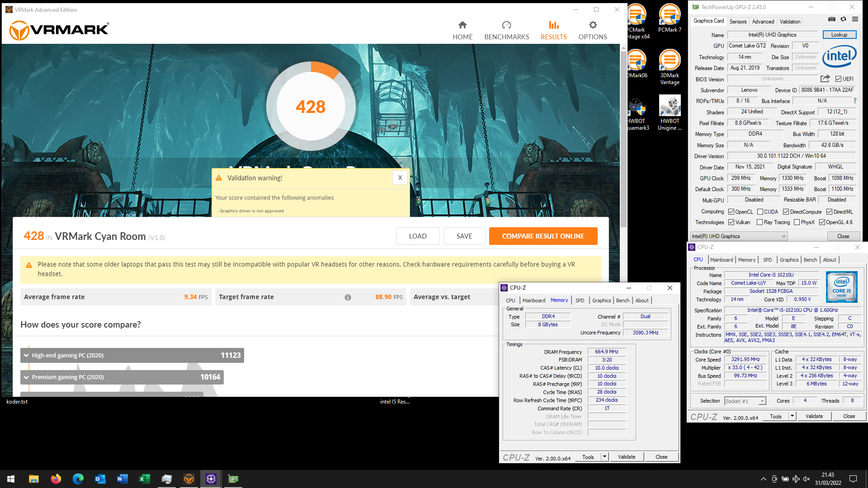The image size is (868, 488).
Task: Open Socket #1 selection dropdown in CPU-Z
Action: 745,401
